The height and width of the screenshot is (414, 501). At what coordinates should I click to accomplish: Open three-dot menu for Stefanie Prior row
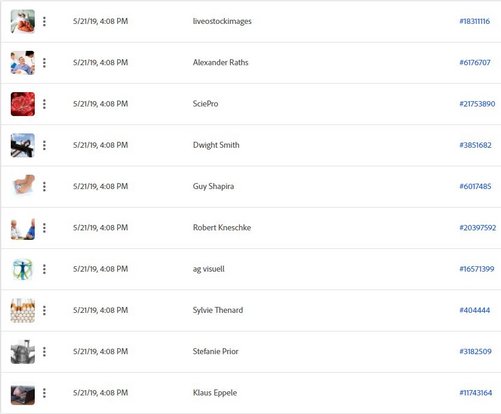coord(44,352)
